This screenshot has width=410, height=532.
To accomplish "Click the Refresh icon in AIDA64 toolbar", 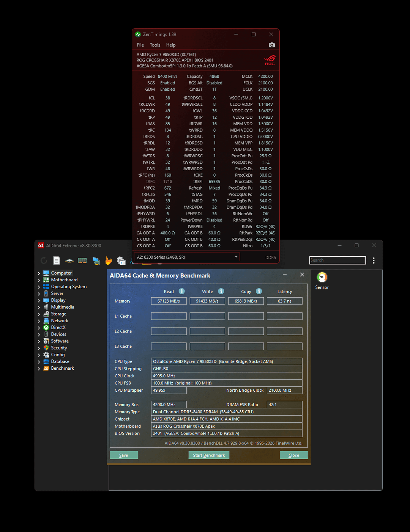I will click(x=44, y=260).
